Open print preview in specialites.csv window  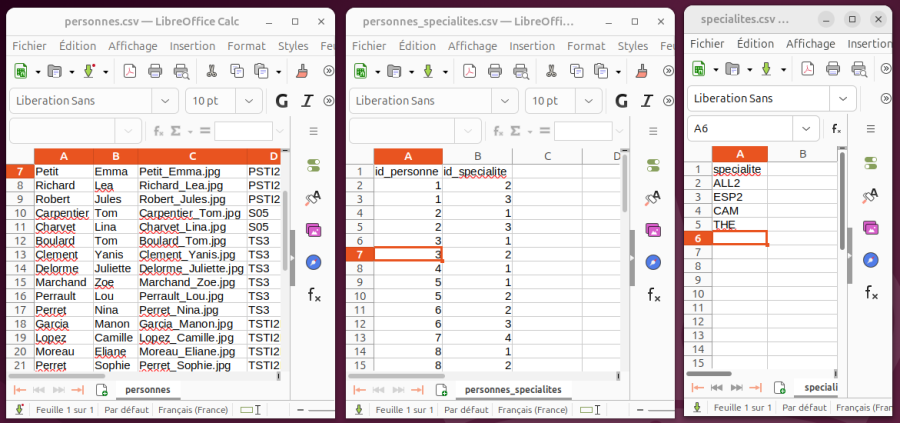[859, 69]
